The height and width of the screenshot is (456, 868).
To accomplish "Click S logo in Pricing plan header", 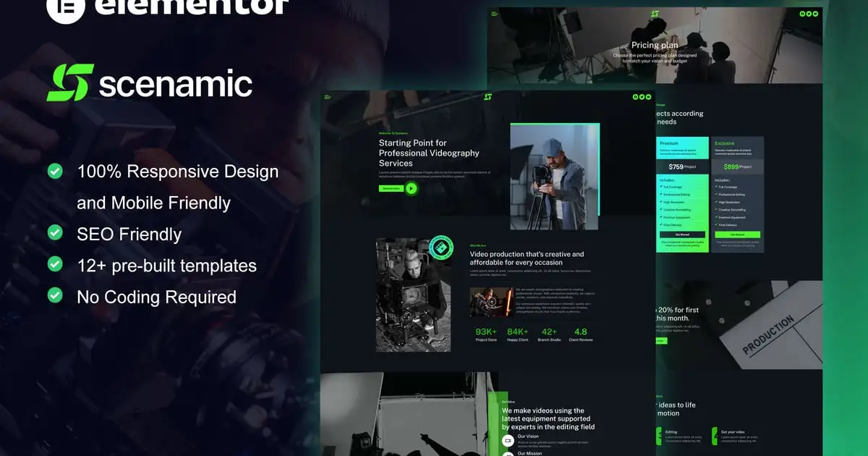I will [x=655, y=14].
